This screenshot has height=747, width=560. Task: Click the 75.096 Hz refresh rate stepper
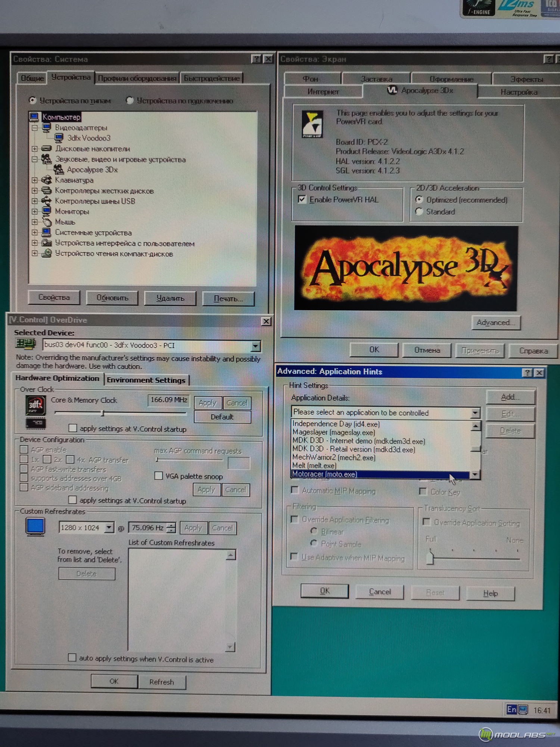[171, 527]
